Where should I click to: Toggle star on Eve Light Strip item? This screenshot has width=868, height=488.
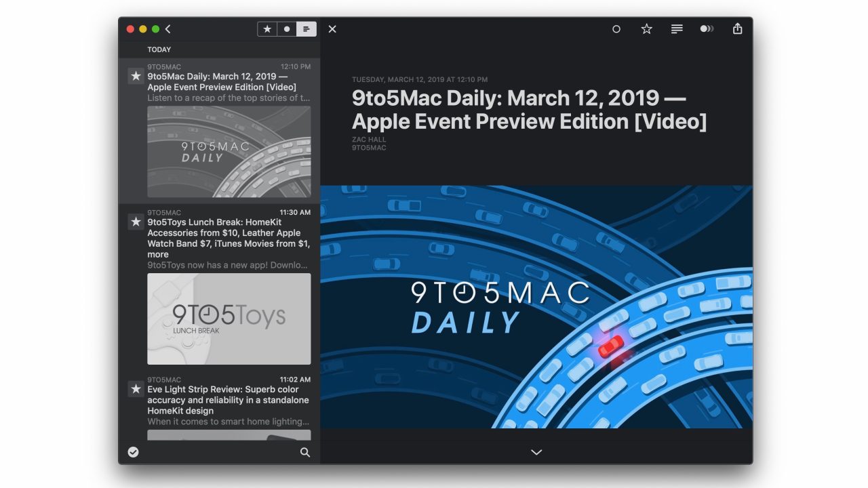point(136,389)
